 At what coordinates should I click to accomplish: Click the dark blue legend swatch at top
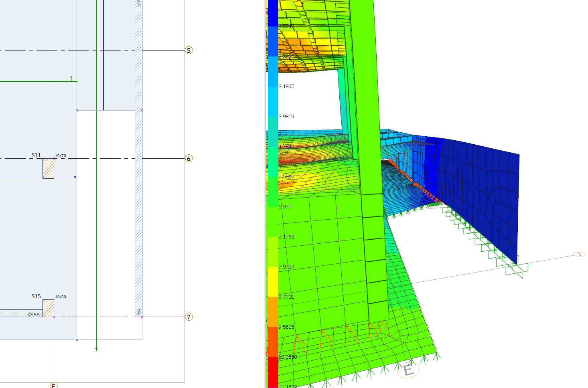click(272, 12)
